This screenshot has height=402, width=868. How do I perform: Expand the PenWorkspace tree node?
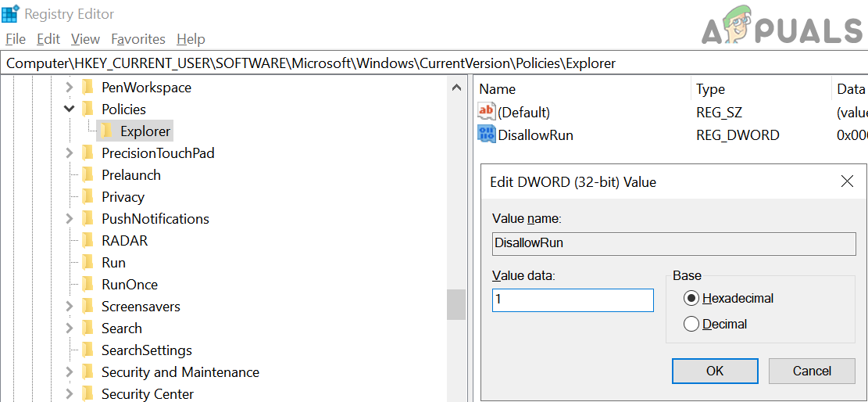[x=69, y=87]
